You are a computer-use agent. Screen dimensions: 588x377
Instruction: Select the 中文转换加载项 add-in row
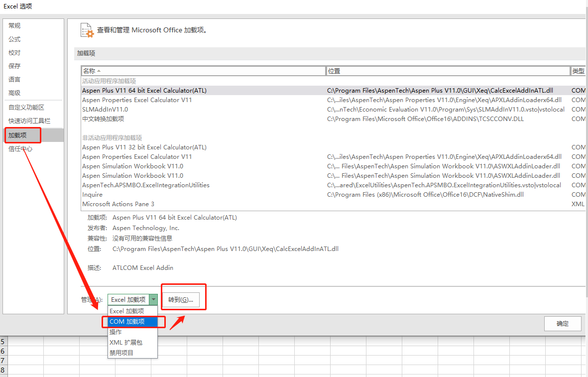pos(333,119)
